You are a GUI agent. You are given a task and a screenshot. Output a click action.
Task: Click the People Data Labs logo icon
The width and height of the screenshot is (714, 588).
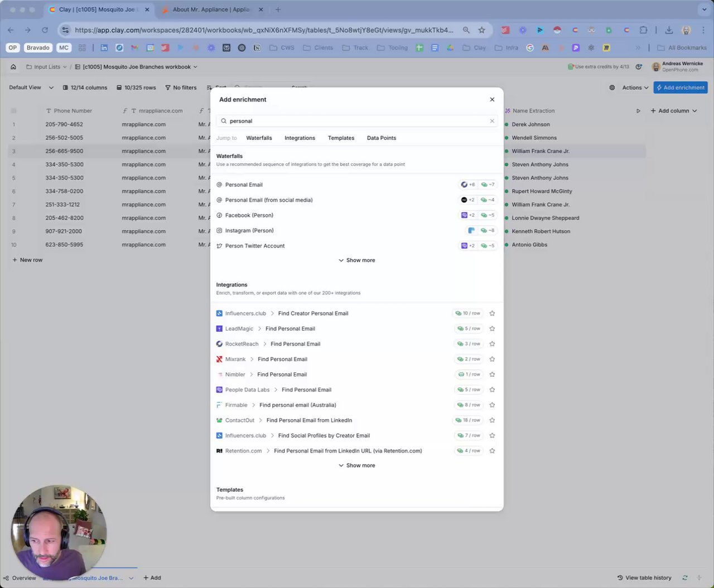tap(219, 390)
